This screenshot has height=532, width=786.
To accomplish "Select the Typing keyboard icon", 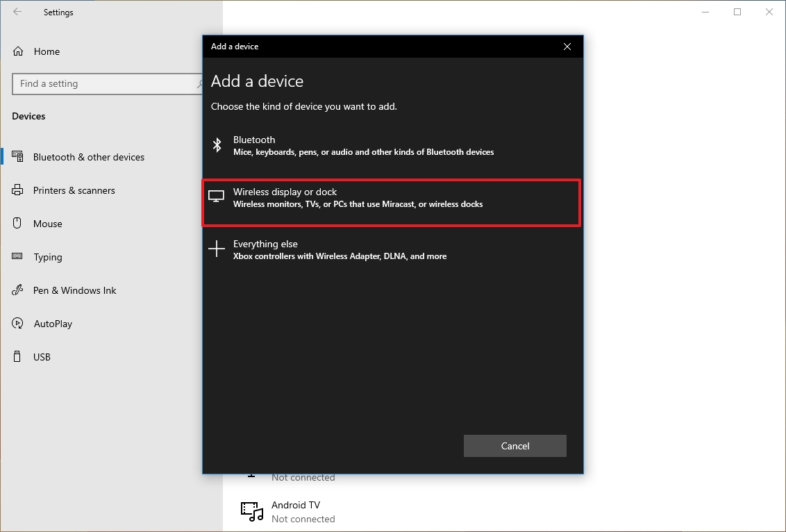I will pyautogui.click(x=17, y=256).
